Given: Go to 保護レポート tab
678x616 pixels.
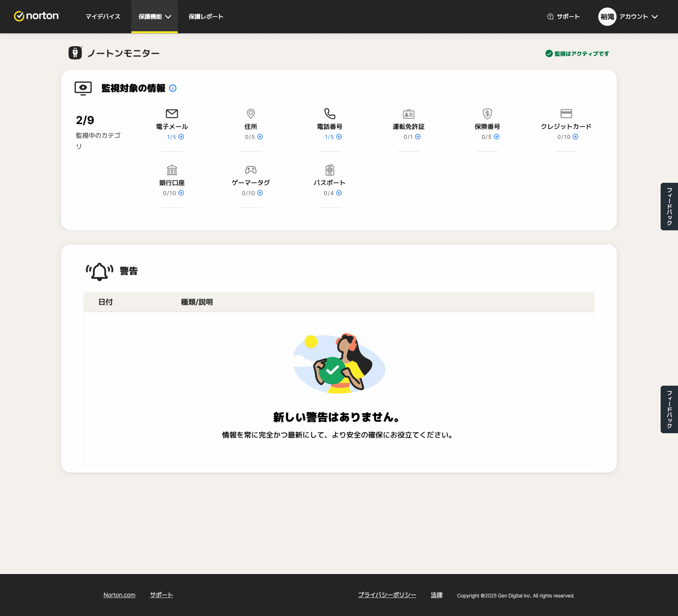Looking at the screenshot, I should [206, 16].
